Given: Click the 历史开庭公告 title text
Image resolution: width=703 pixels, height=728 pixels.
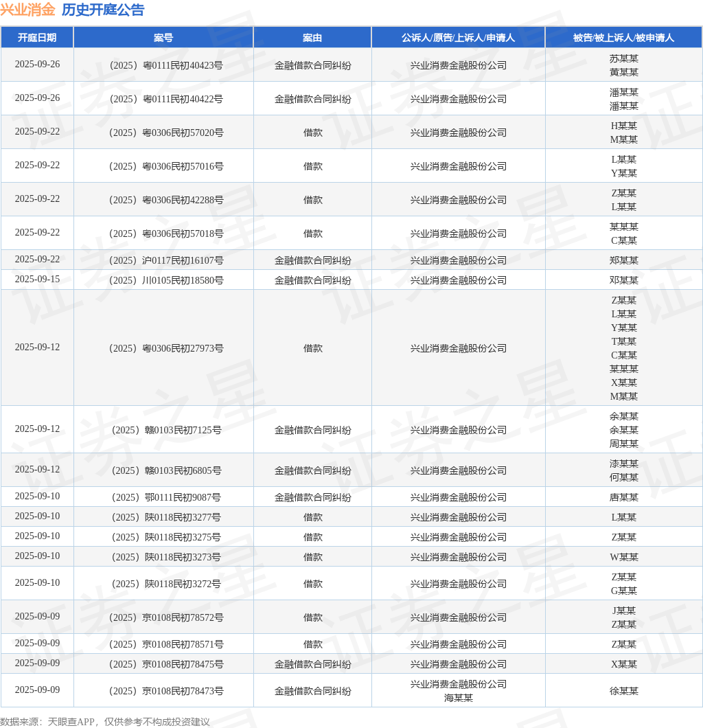Looking at the screenshot, I should (x=103, y=10).
